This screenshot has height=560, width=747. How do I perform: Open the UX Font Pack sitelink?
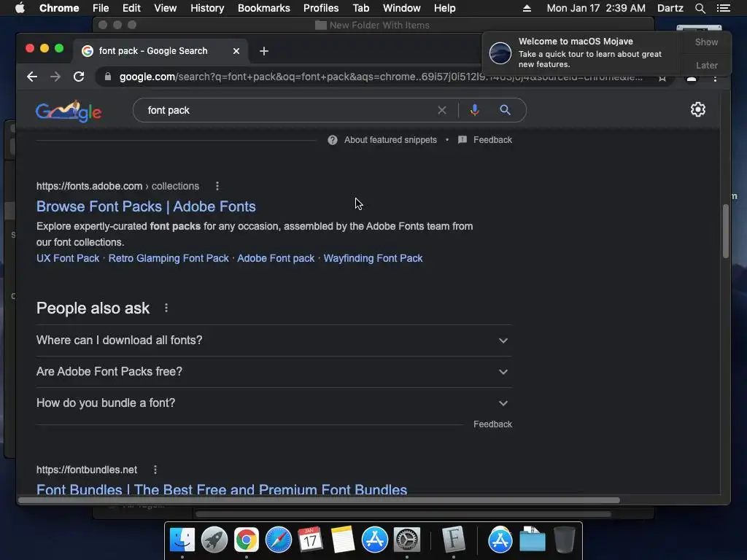(68, 259)
